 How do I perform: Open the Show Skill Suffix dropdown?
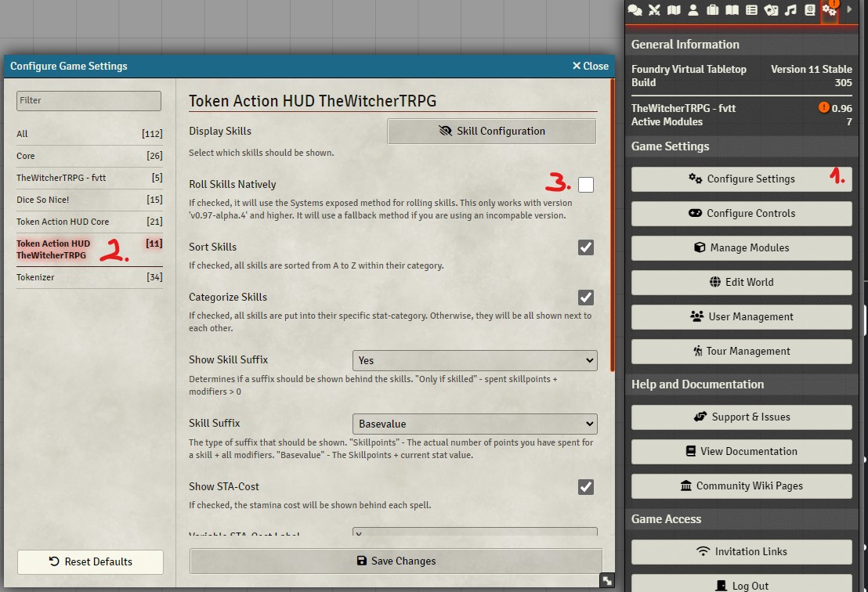click(x=475, y=359)
